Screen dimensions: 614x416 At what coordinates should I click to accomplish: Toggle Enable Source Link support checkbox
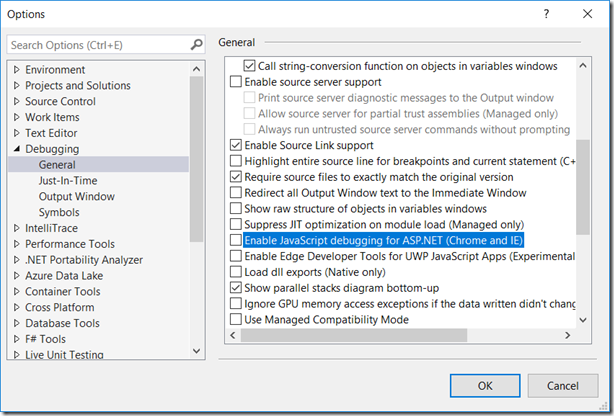pyautogui.click(x=236, y=145)
